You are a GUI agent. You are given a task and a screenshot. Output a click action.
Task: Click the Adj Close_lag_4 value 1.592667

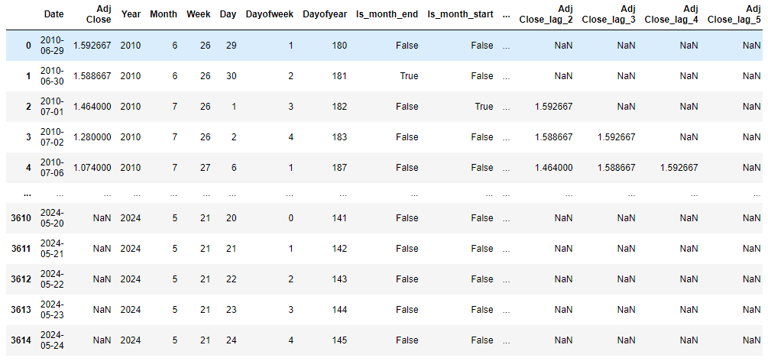(680, 168)
